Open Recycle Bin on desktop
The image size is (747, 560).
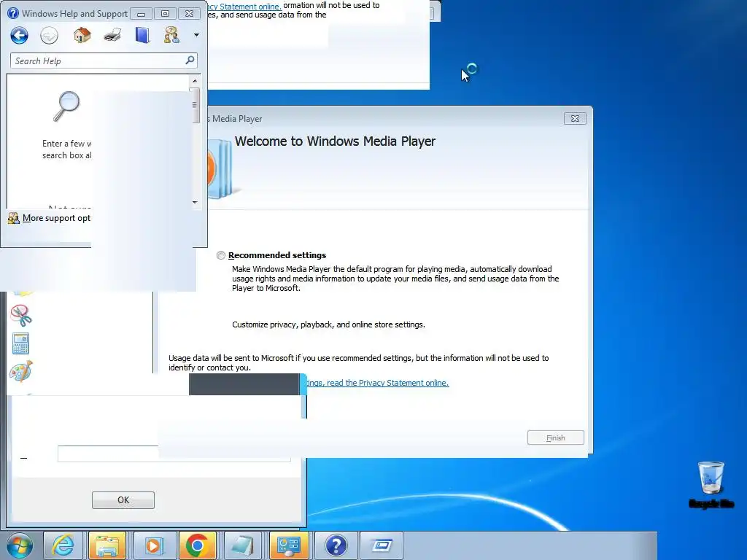tap(711, 483)
